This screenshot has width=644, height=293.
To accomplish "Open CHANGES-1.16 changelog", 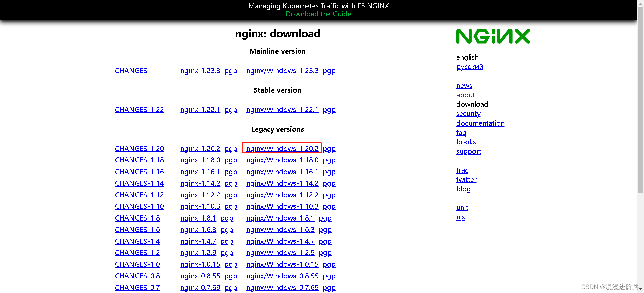I will click(x=139, y=172).
